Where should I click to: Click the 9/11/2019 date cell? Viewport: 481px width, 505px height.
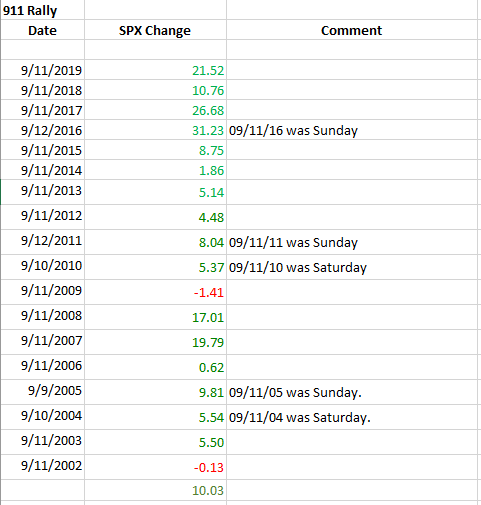[x=42, y=70]
